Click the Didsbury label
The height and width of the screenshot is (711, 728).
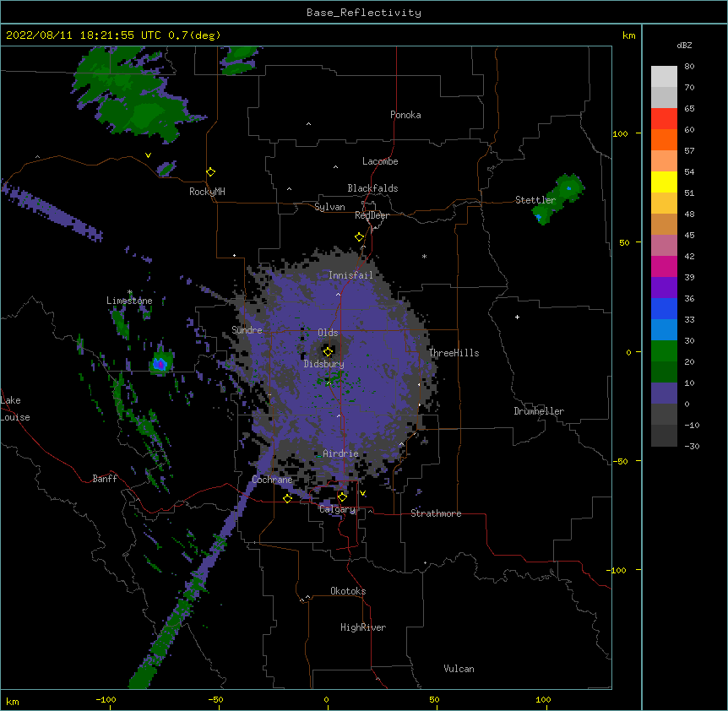point(324,364)
